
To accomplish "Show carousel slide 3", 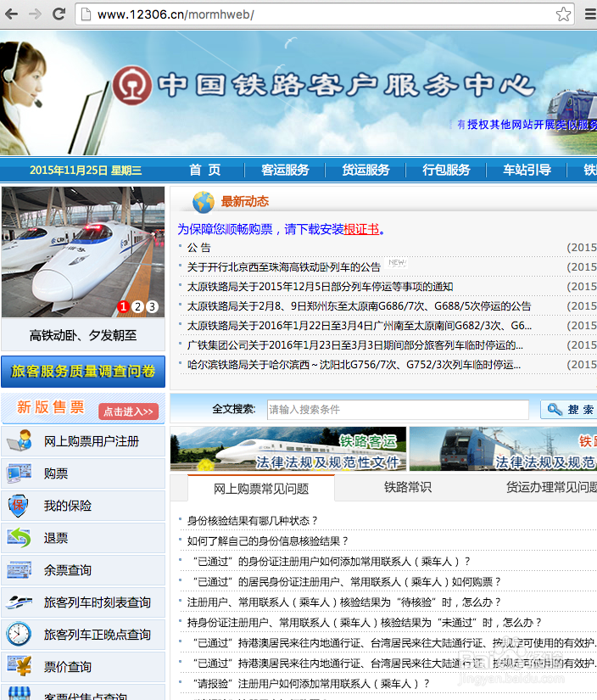I will pyautogui.click(x=152, y=306).
